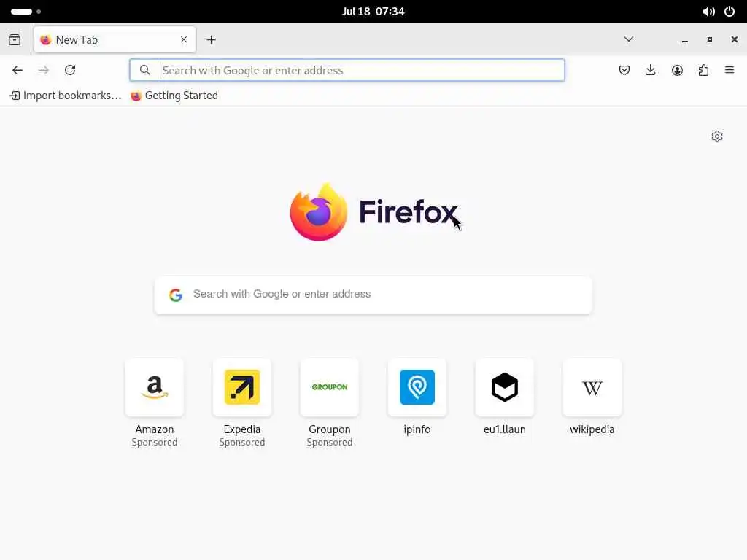The width and height of the screenshot is (747, 560).
Task: Focus the top address bar field
Action: tap(347, 71)
